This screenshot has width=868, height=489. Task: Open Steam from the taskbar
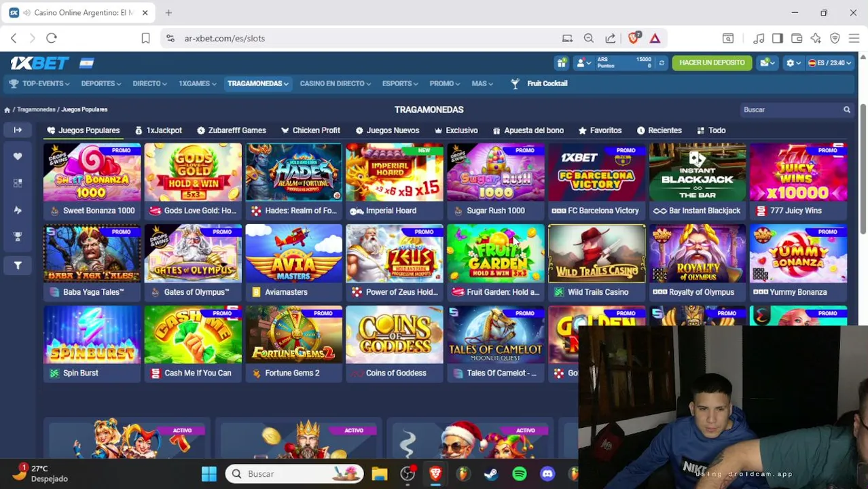490,473
